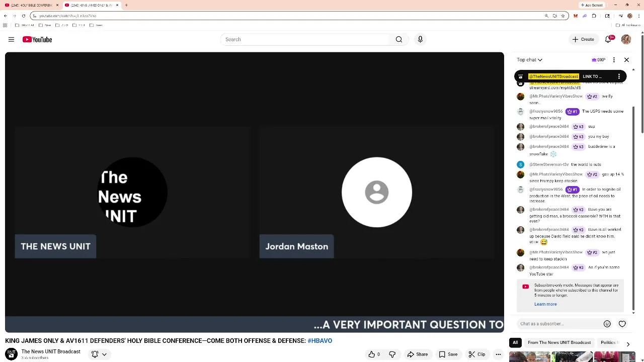The width and height of the screenshot is (644, 362).
Task: Save video to a playlist
Action: 448,354
